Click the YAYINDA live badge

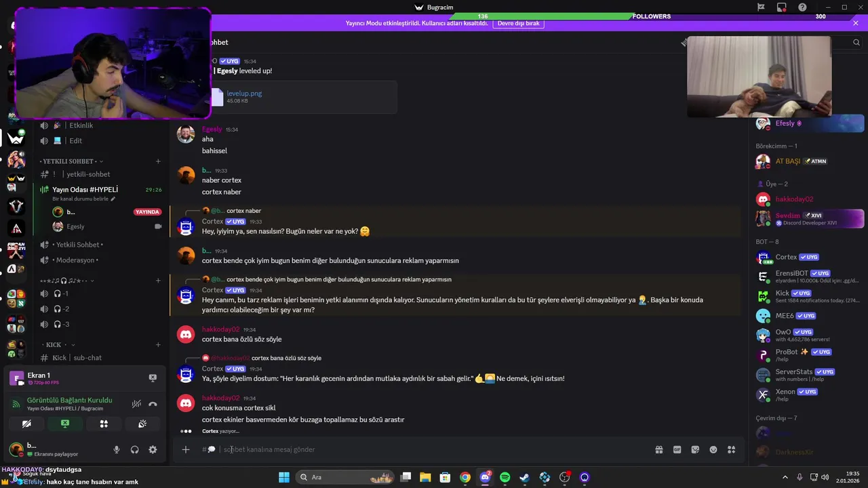148,212
